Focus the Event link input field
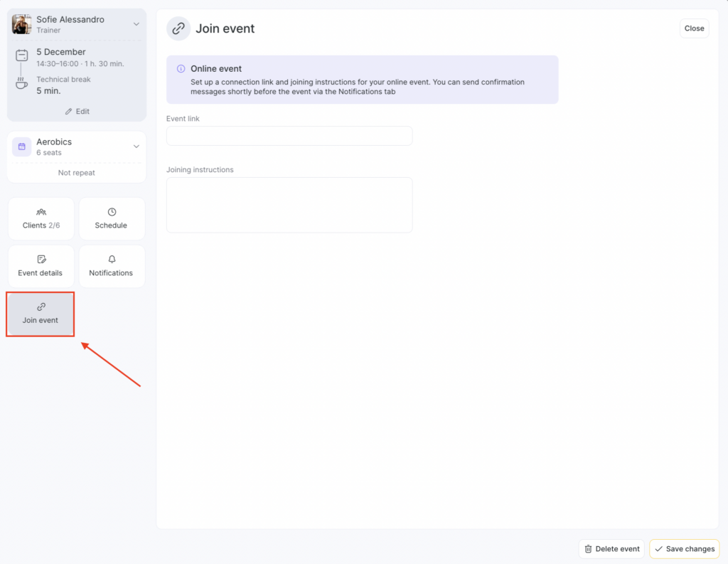Screen dimensions: 728x564 click(x=289, y=136)
